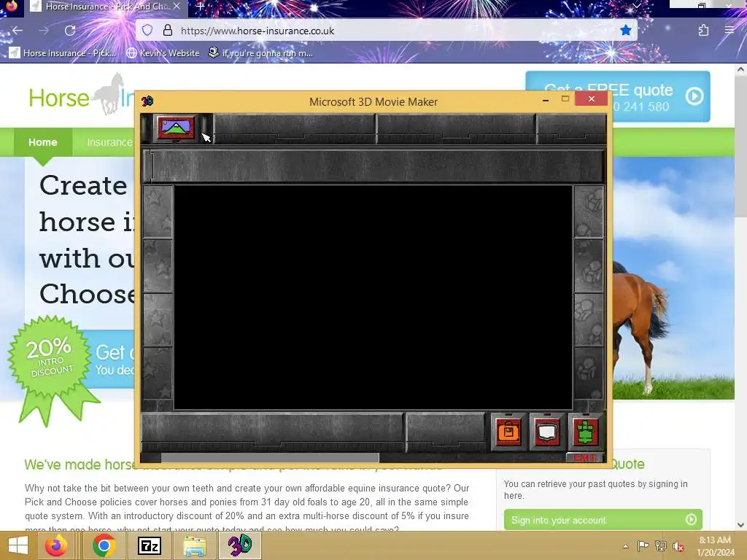This screenshot has height=560, width=747.
Task: Click the page scrollbar down arrow
Action: click(x=740, y=525)
